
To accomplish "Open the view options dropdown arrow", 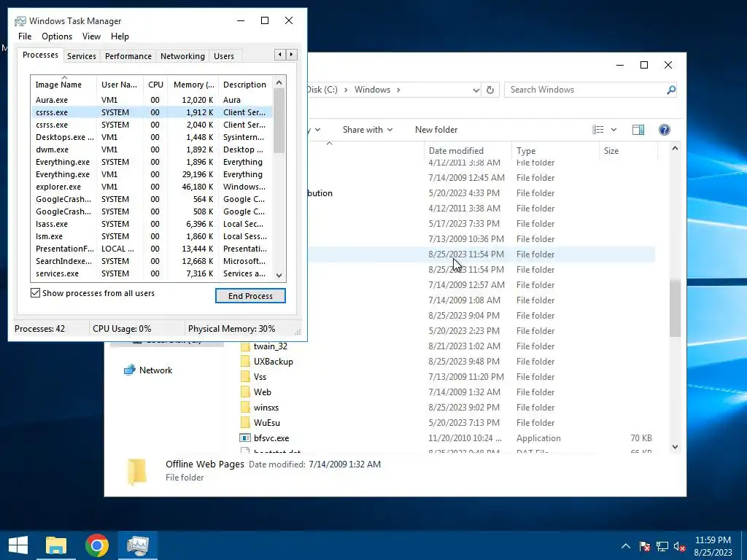I will [x=614, y=130].
